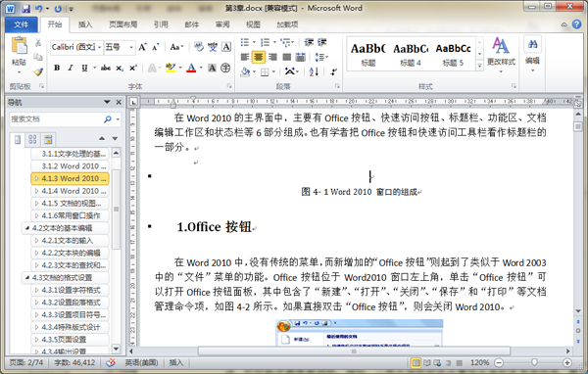Toggle center alignment button
Viewport: 588px width, 374px height.
259,57
